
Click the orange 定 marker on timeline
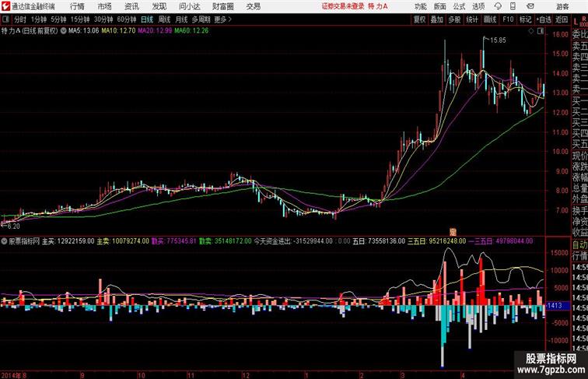point(453,232)
